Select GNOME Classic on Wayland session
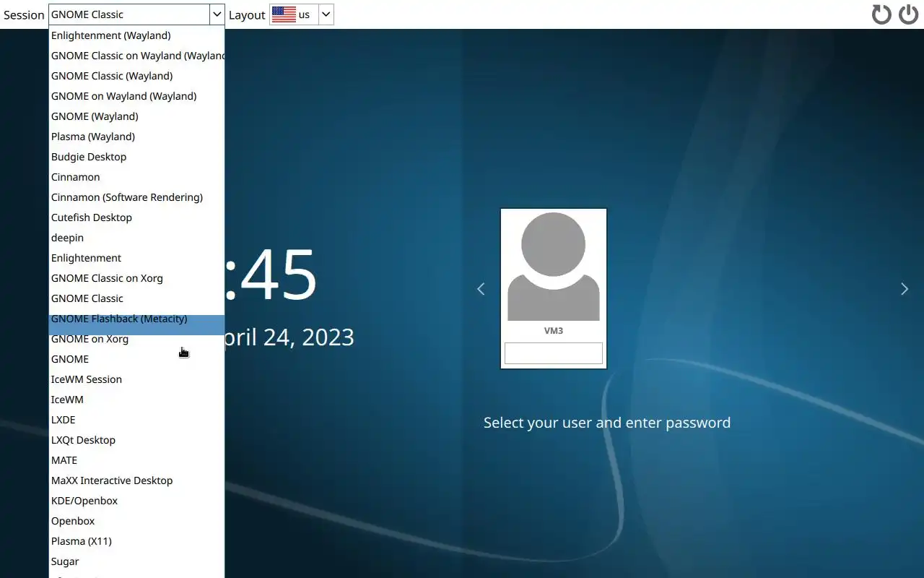This screenshot has width=924, height=578. [x=136, y=56]
